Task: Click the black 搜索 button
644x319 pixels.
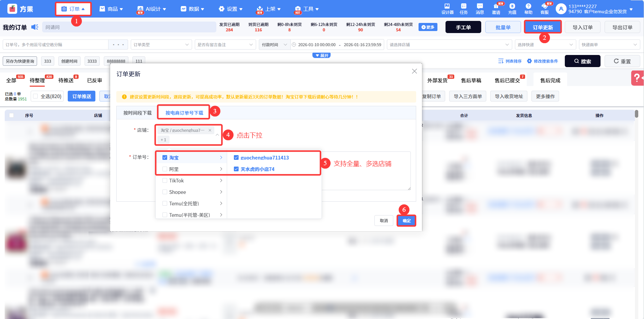Action: click(582, 61)
